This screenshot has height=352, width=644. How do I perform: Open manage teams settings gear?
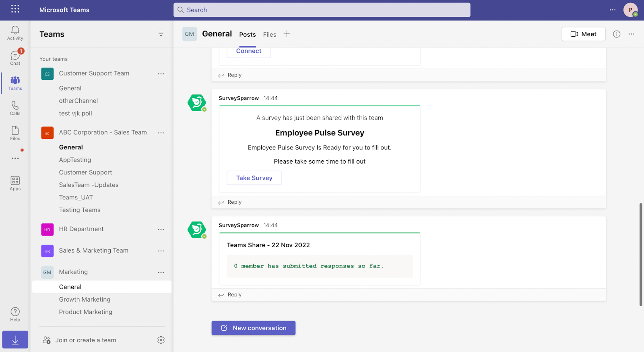[x=161, y=340]
